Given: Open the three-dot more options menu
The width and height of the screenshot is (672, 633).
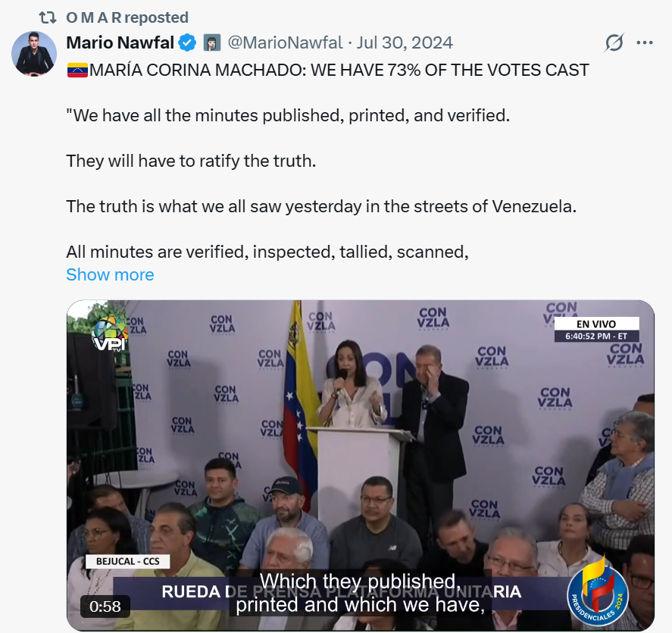Looking at the screenshot, I should click(645, 42).
